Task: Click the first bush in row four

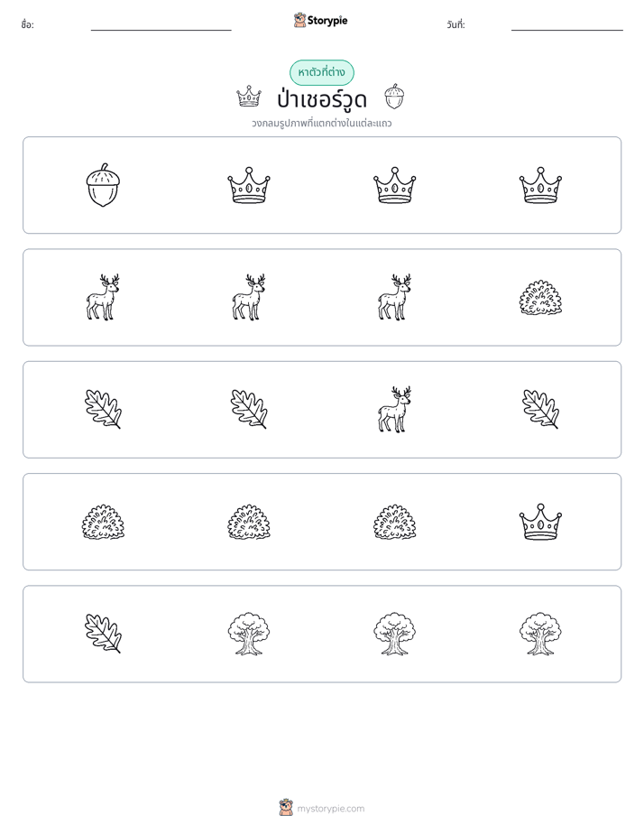Action: pyautogui.click(x=103, y=522)
